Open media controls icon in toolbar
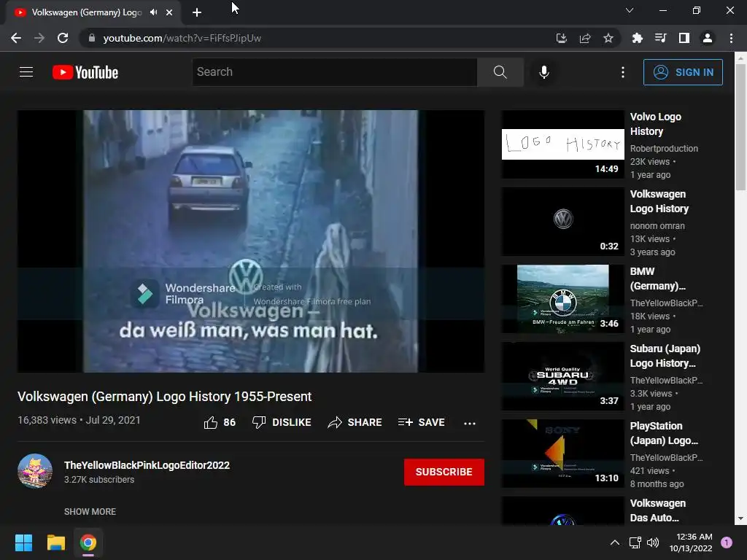The width and height of the screenshot is (747, 560). pyautogui.click(x=660, y=38)
